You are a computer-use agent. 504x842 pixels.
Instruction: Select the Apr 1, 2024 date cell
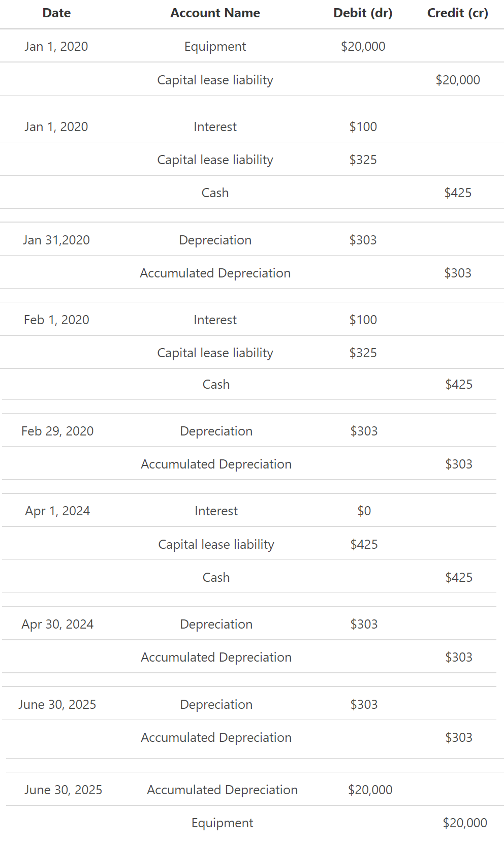point(57,511)
